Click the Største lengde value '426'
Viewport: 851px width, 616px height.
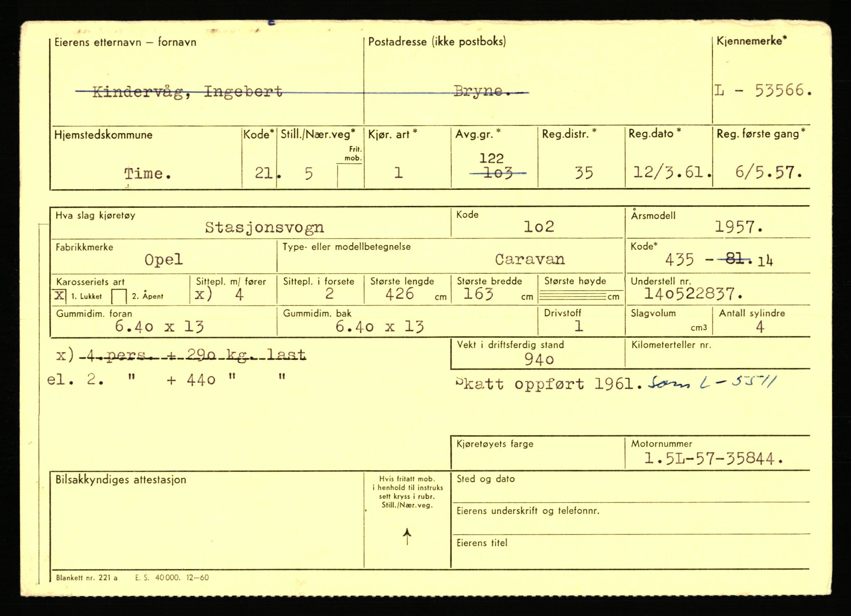click(399, 294)
